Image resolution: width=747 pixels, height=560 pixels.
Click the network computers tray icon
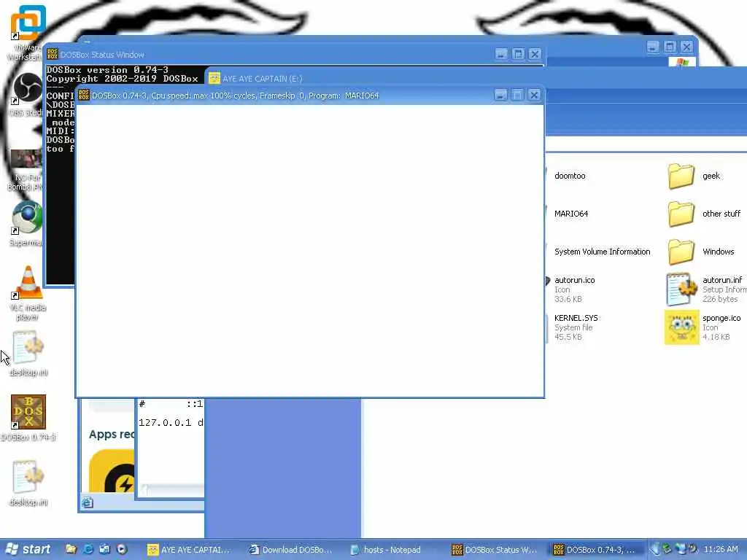point(681,549)
